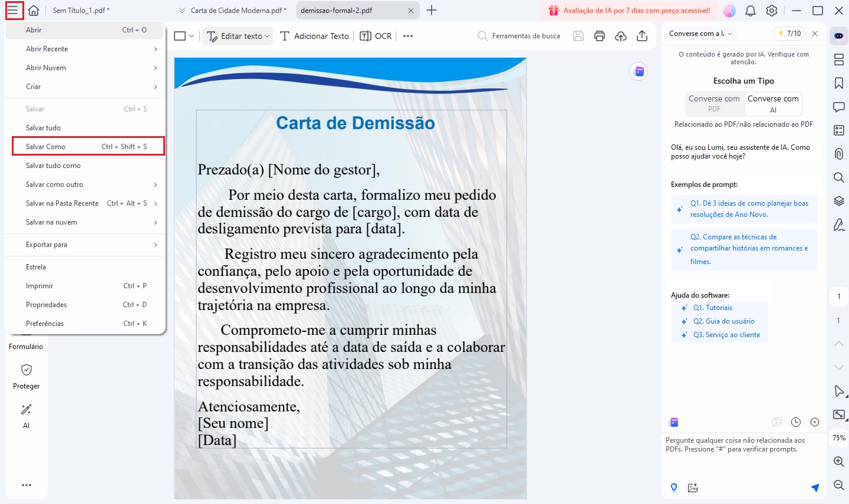Open the layers panel icon
Screen dimensions: 849x504
[x=838, y=201]
